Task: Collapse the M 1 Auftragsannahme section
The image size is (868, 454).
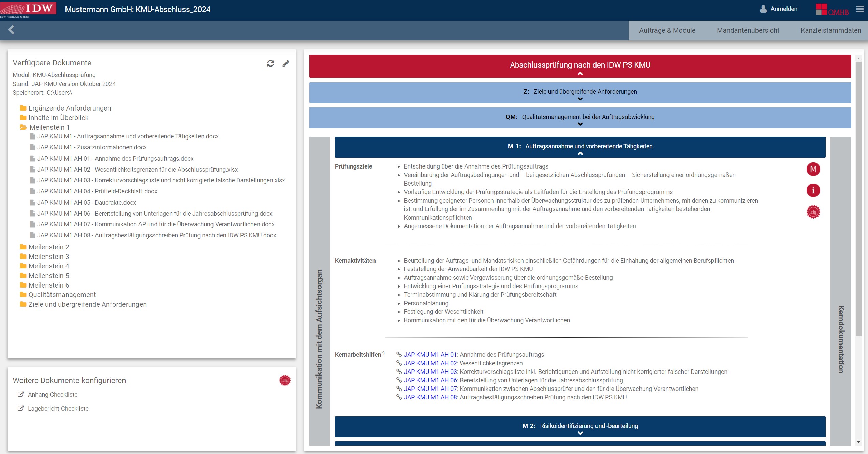Action: click(x=580, y=147)
